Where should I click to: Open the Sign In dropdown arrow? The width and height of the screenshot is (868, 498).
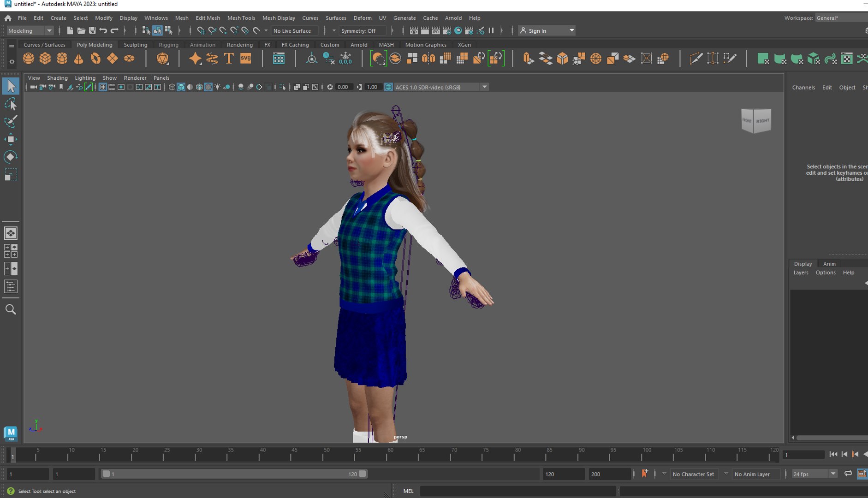pos(571,31)
